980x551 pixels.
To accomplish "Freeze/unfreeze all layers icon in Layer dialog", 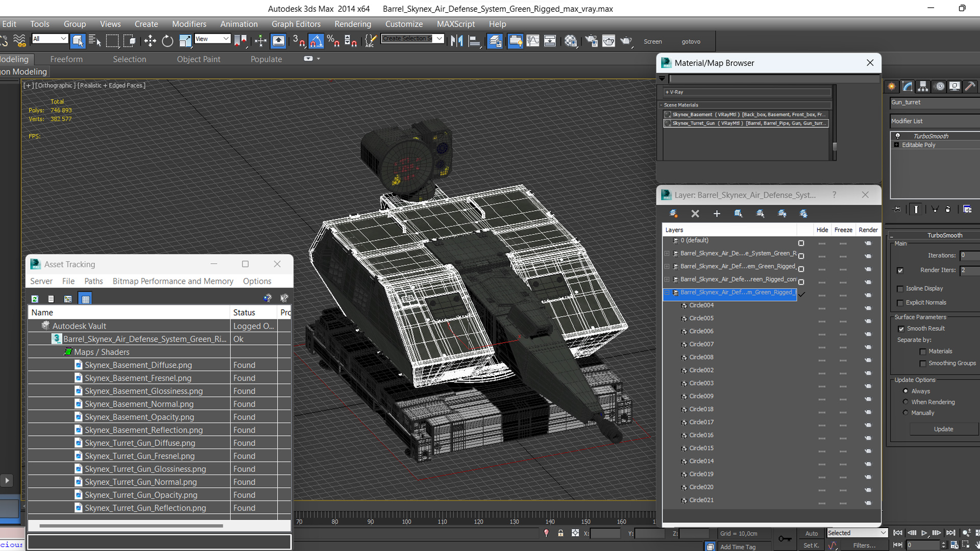I will (x=803, y=214).
